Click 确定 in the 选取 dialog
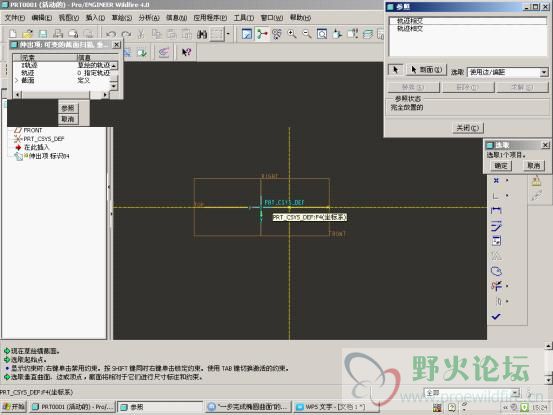This screenshot has height=415, width=553. (x=501, y=165)
